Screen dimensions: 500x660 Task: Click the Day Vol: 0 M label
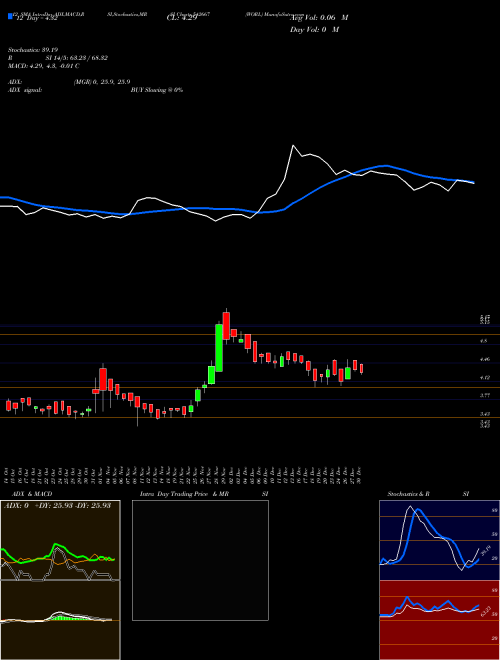[314, 30]
